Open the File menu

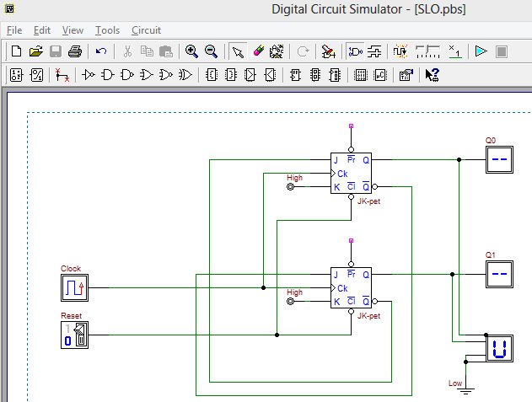click(x=15, y=29)
